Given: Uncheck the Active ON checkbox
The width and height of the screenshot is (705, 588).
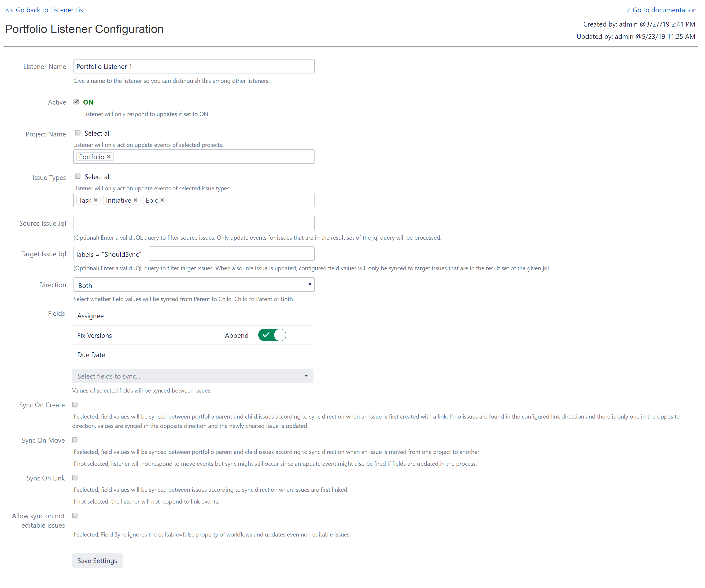Looking at the screenshot, I should coord(76,101).
